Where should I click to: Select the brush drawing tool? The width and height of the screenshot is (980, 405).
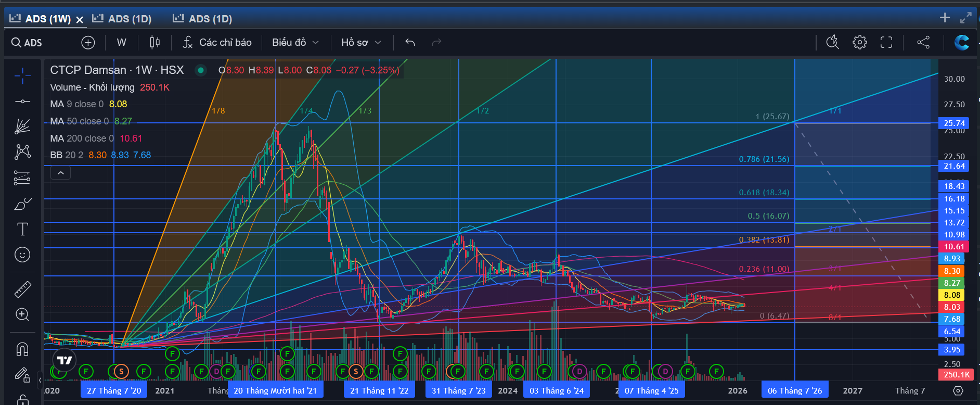click(x=22, y=204)
